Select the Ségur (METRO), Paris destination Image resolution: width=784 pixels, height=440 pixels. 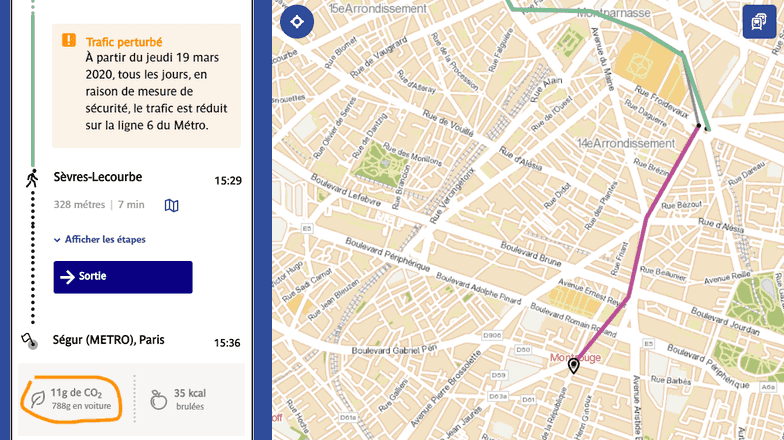pos(109,341)
